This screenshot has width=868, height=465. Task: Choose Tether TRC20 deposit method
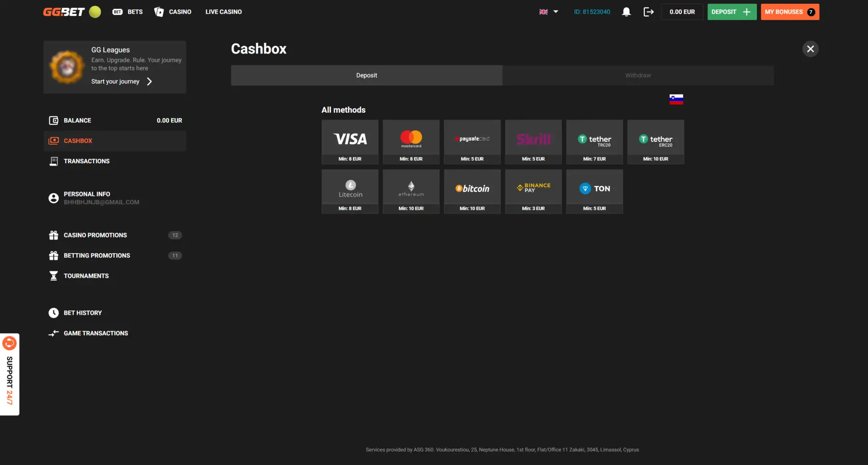(595, 142)
